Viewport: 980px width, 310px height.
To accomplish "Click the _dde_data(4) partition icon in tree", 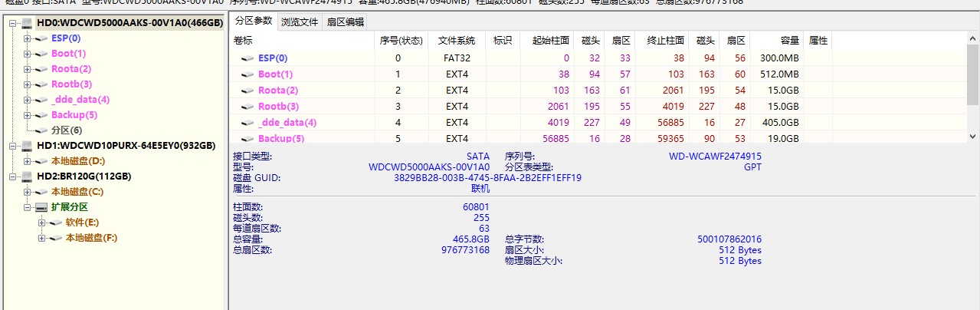I will tap(41, 100).
